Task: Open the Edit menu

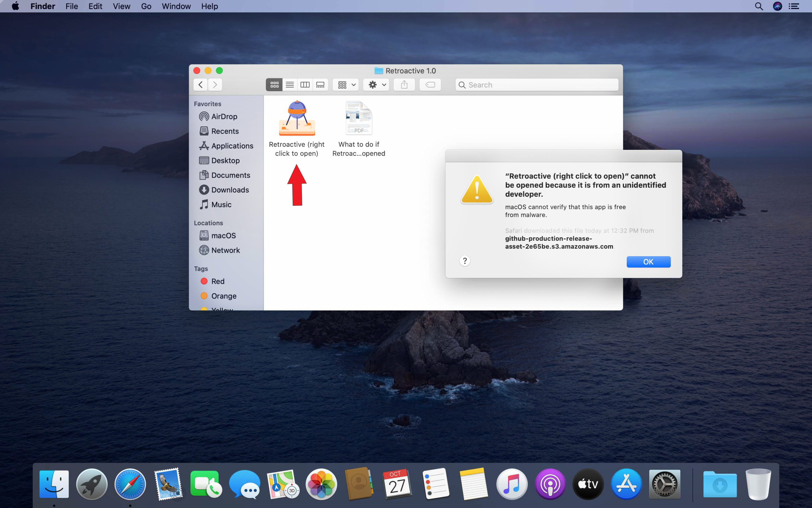Action: (95, 6)
